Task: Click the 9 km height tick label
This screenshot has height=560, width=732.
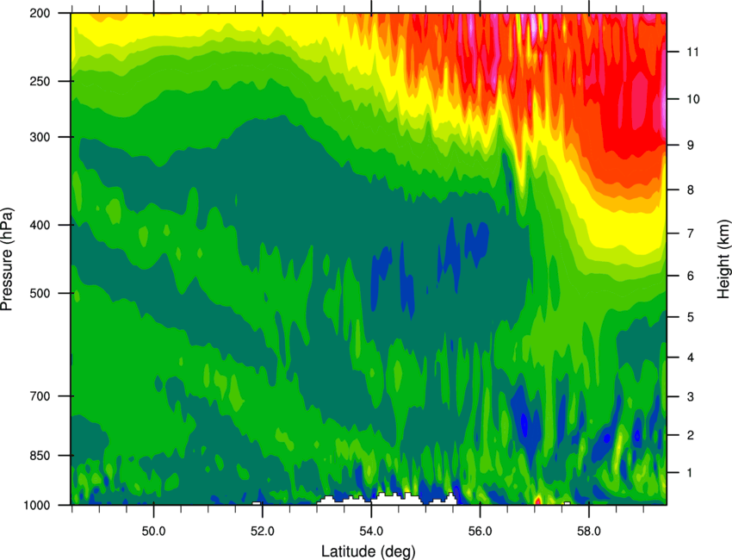Action: [690, 146]
